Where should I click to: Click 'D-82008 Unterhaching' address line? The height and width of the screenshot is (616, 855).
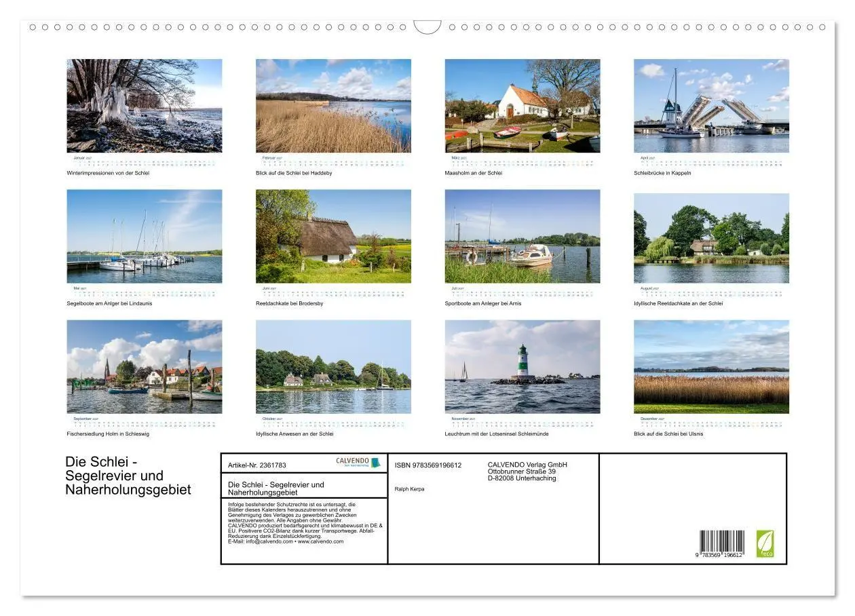522,478
